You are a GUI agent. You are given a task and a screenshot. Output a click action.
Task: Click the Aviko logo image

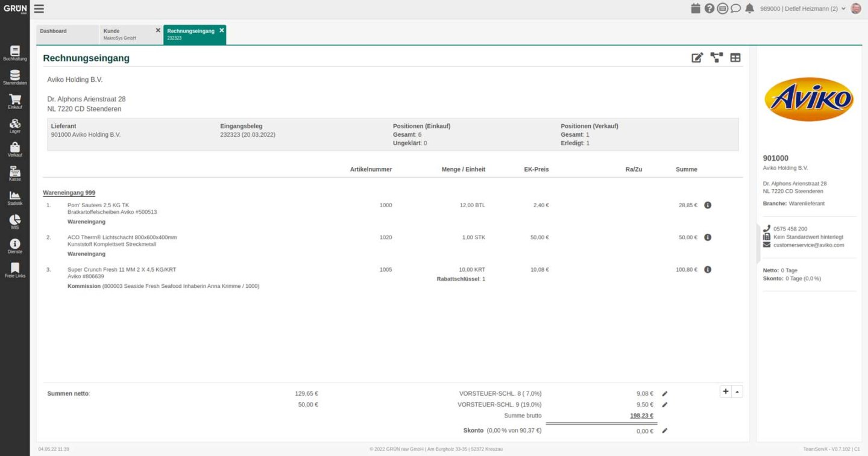pyautogui.click(x=809, y=99)
